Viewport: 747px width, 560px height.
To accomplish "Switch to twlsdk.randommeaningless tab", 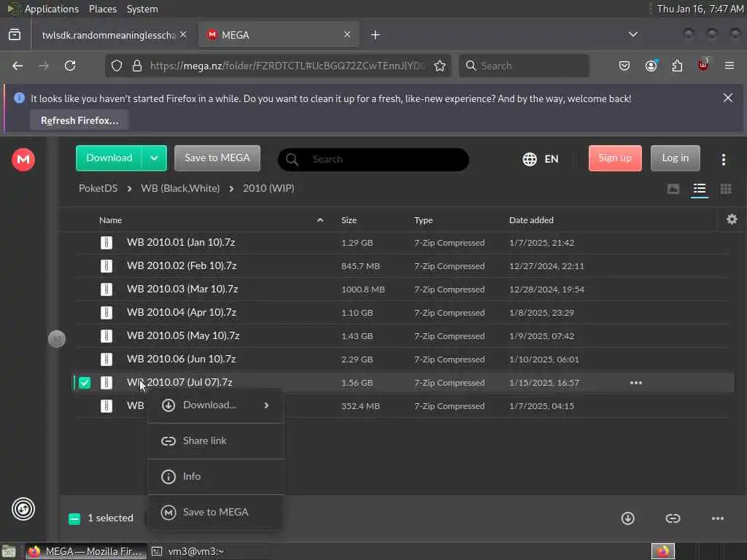I will point(109,35).
